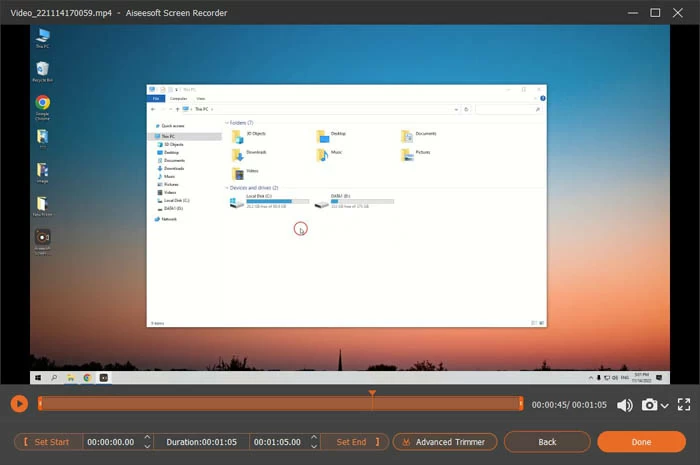
Task: Click the end time field 00:01:05.00
Action: tap(276, 442)
